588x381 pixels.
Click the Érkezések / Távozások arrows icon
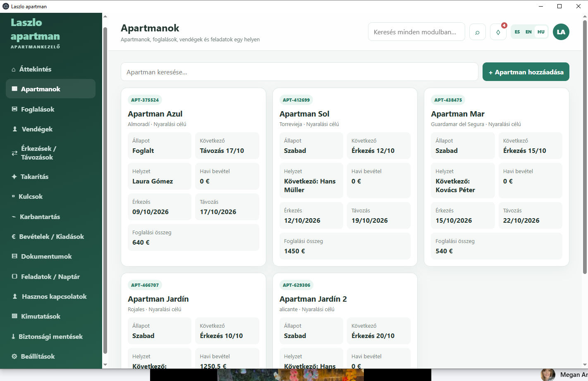pyautogui.click(x=14, y=153)
